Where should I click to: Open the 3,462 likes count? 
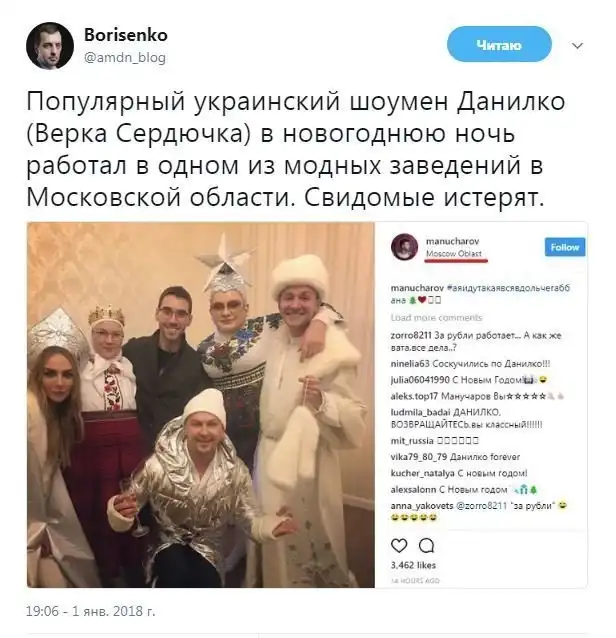[413, 565]
